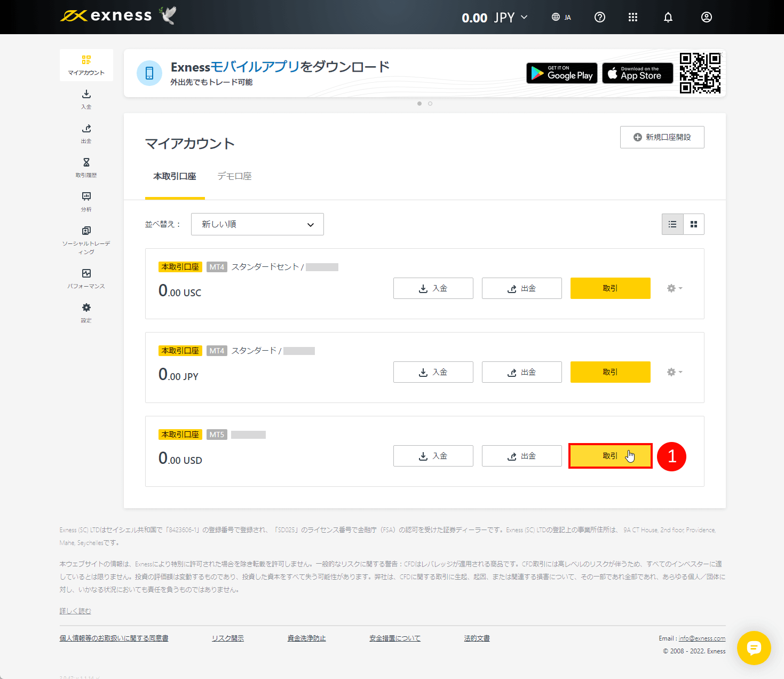Open the パフォーマンス sidebar icon
Screen dimensions: 784x679
tap(86, 278)
